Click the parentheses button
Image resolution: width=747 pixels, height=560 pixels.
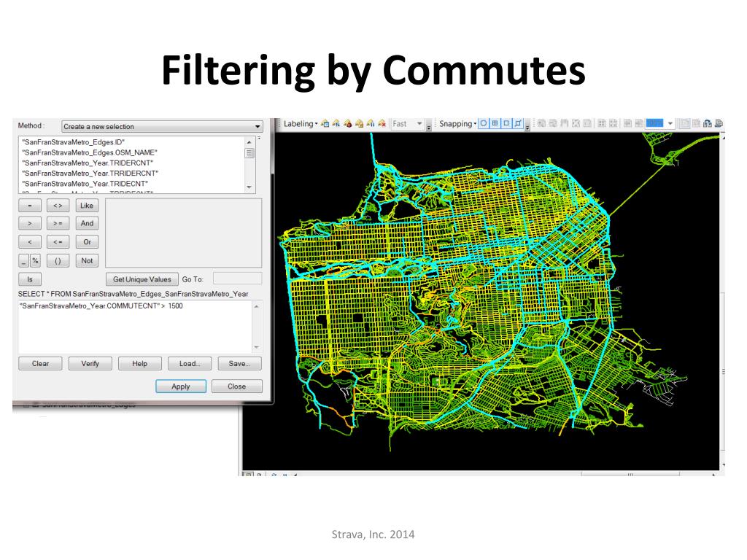point(58,261)
